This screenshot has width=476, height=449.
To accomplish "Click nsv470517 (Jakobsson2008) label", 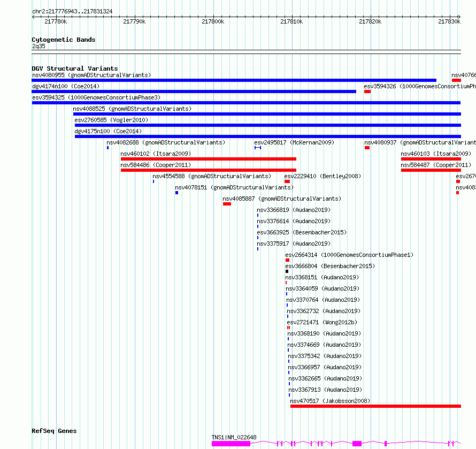I will (x=330, y=401).
